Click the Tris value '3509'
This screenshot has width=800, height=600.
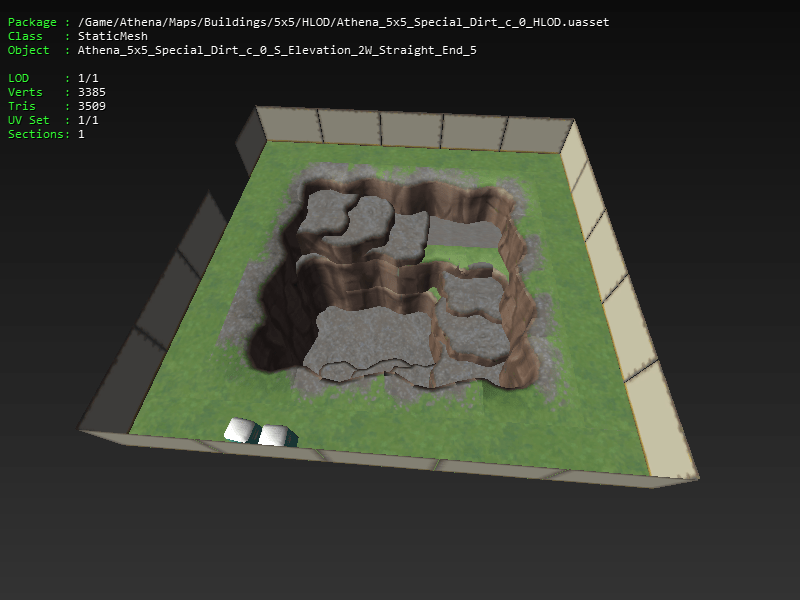click(92, 106)
